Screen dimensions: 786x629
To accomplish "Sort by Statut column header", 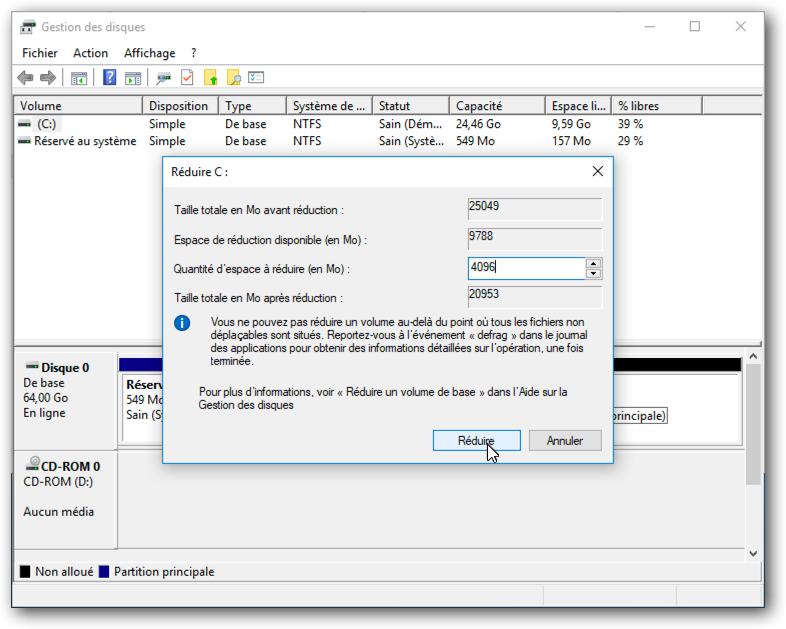I will click(x=411, y=106).
